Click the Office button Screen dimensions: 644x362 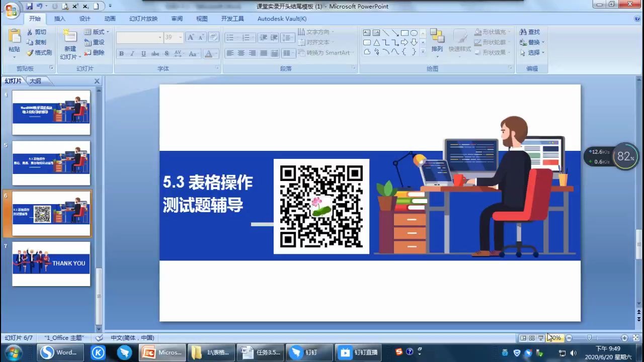tap(11, 10)
